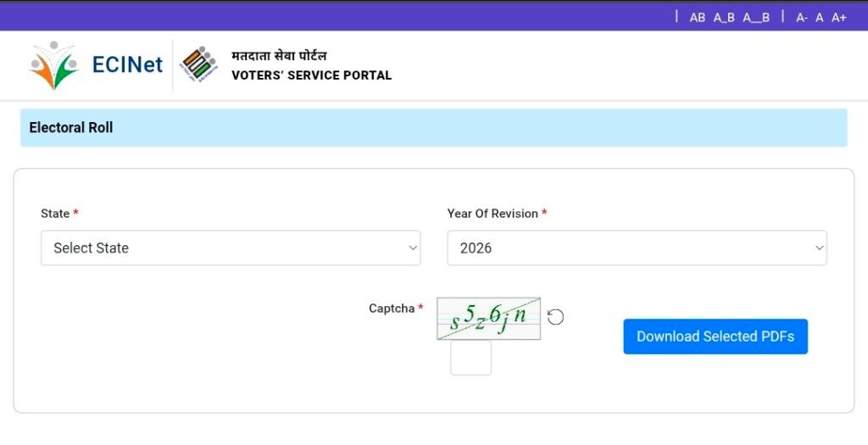The width and height of the screenshot is (868, 445).
Task: Open the Voters' Service Portal title link
Action: pos(311,75)
